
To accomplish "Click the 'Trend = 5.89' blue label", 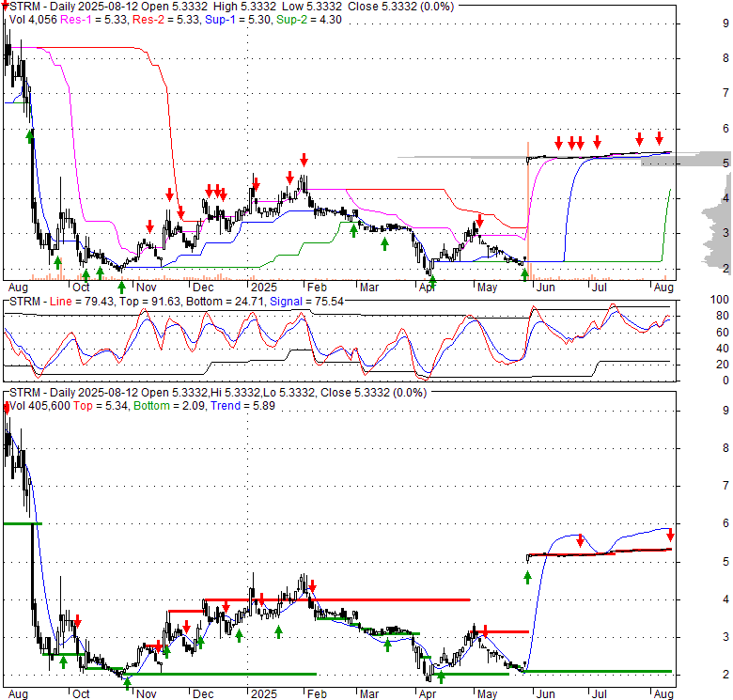I will (242, 406).
